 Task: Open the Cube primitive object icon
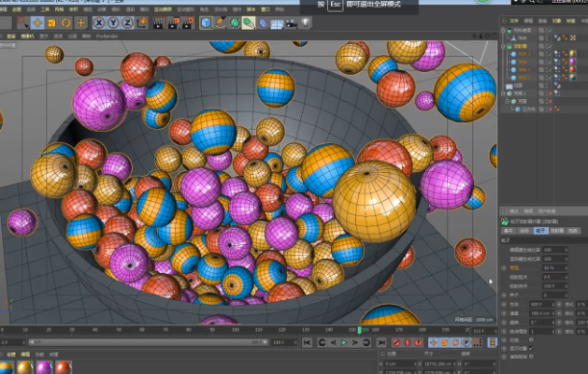pos(205,22)
